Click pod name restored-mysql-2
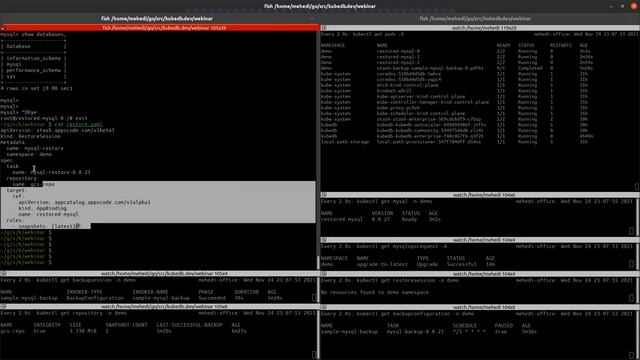Viewport: 640px width, 360px height. click(398, 62)
